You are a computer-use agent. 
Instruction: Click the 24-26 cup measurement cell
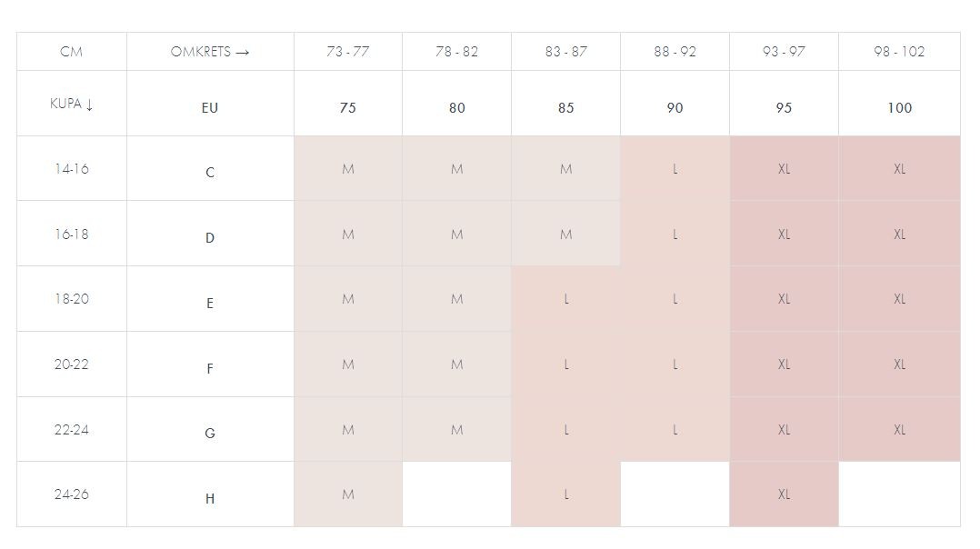tap(72, 494)
